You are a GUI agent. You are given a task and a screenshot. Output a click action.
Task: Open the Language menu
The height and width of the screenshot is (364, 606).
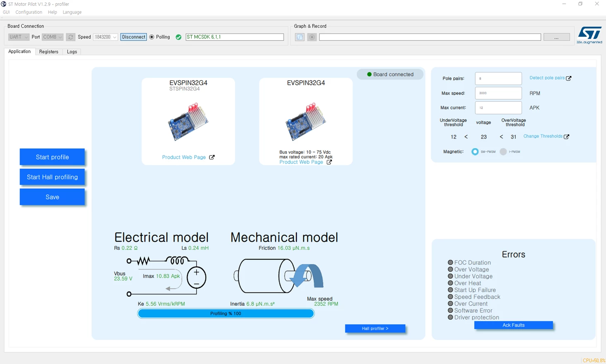pyautogui.click(x=72, y=12)
